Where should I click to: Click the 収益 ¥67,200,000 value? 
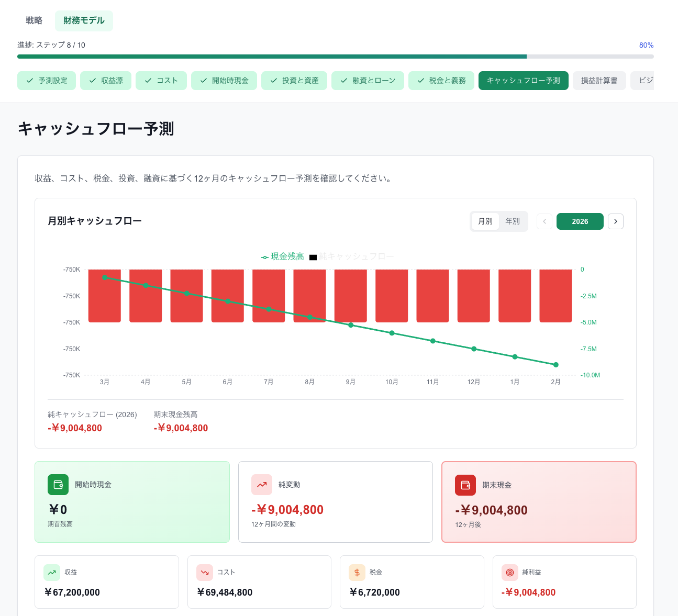72,592
